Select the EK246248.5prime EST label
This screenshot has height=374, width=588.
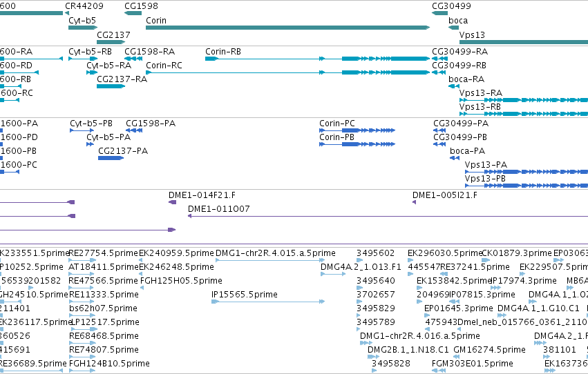tap(176, 267)
